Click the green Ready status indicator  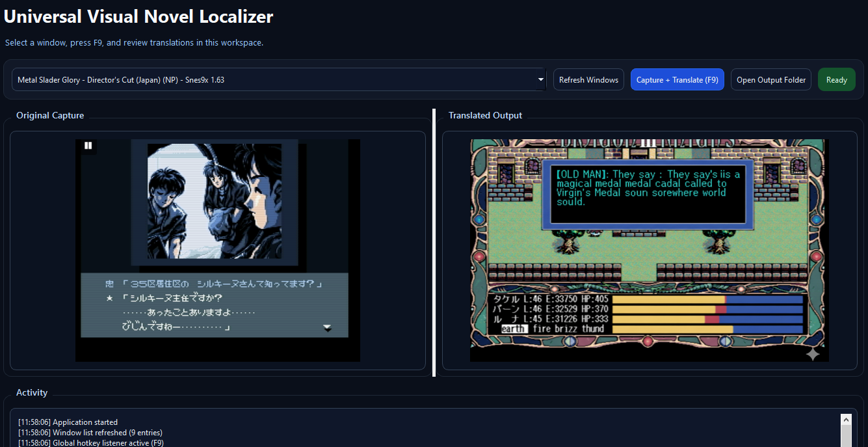836,79
